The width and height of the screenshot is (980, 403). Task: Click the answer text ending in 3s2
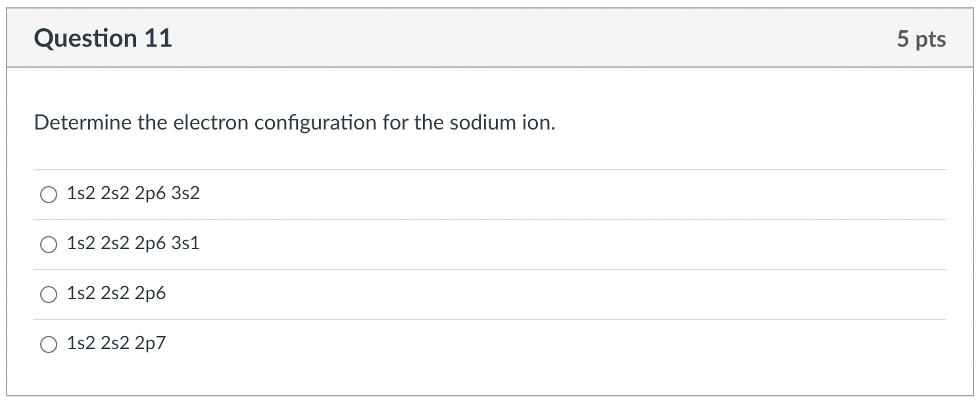pyautogui.click(x=133, y=194)
